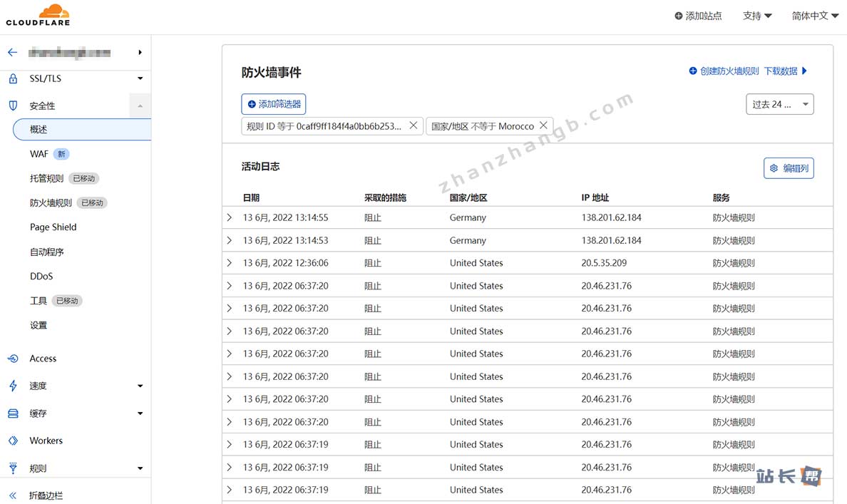Click the Access icon in sidebar
847x504 pixels.
coord(13,359)
